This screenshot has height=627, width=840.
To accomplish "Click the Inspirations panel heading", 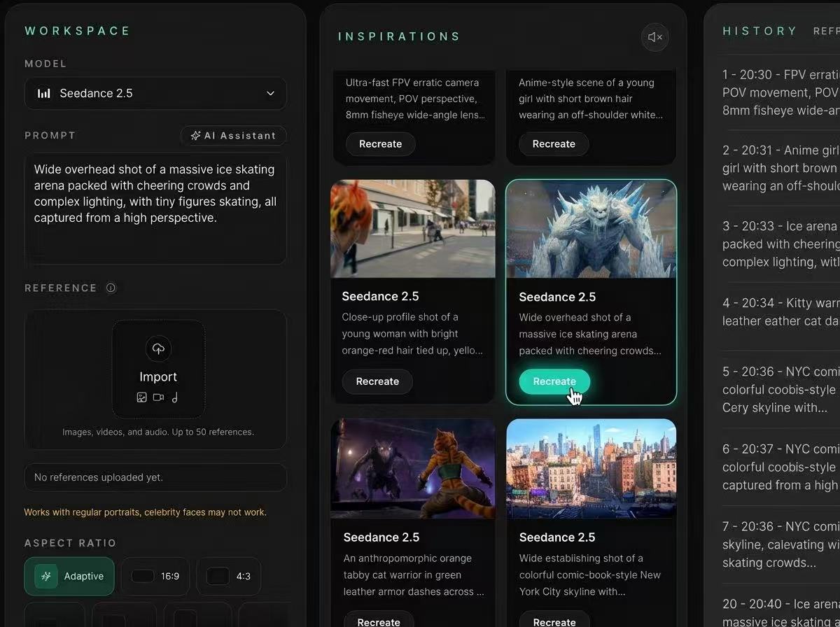I will (x=399, y=36).
